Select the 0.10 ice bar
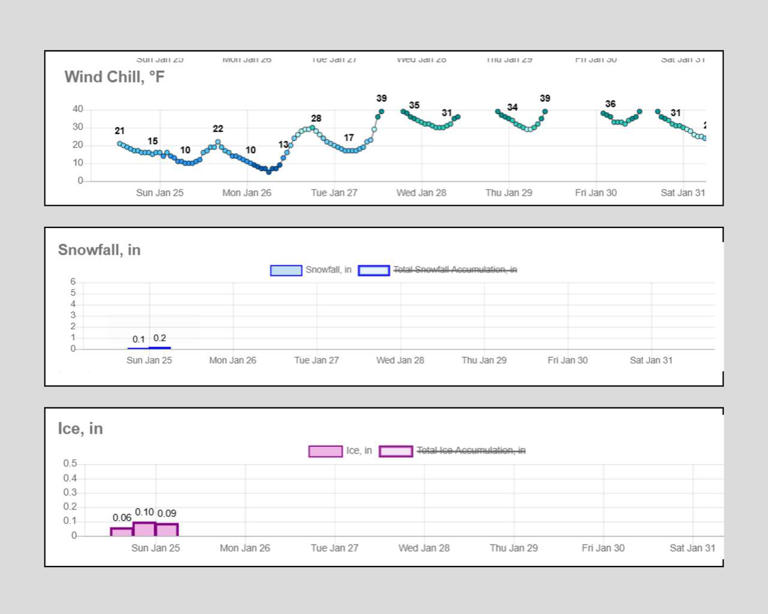This screenshot has width=768, height=614. coord(144,529)
